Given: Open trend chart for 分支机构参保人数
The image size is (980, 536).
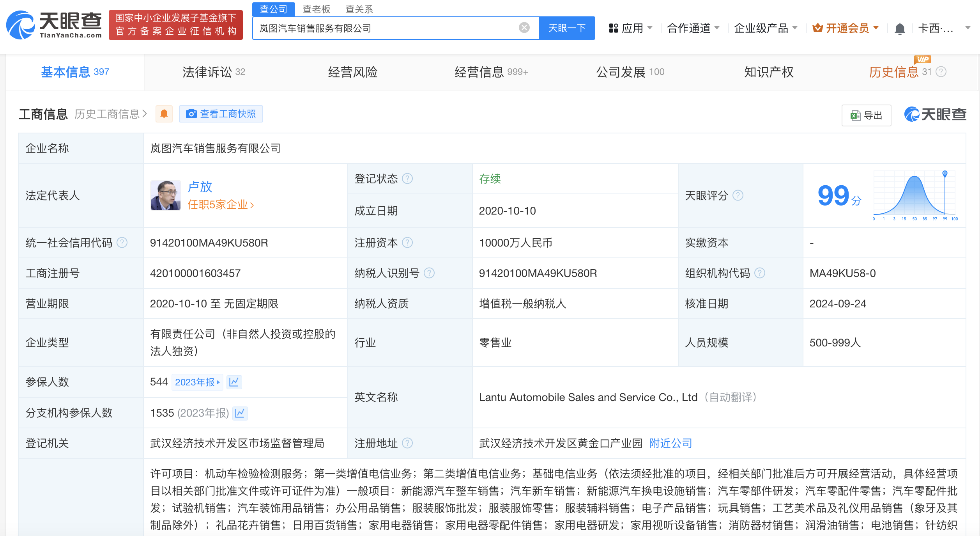Looking at the screenshot, I should pos(240,413).
